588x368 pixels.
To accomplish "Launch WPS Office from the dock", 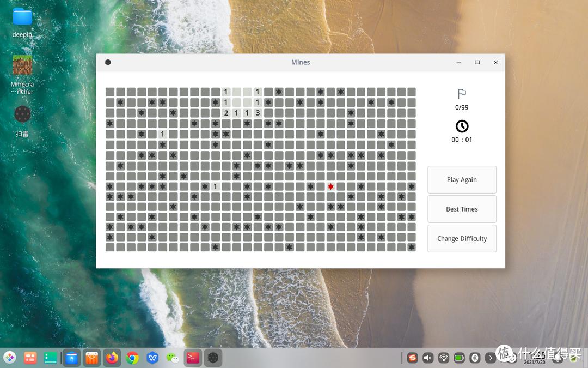I will (152, 358).
